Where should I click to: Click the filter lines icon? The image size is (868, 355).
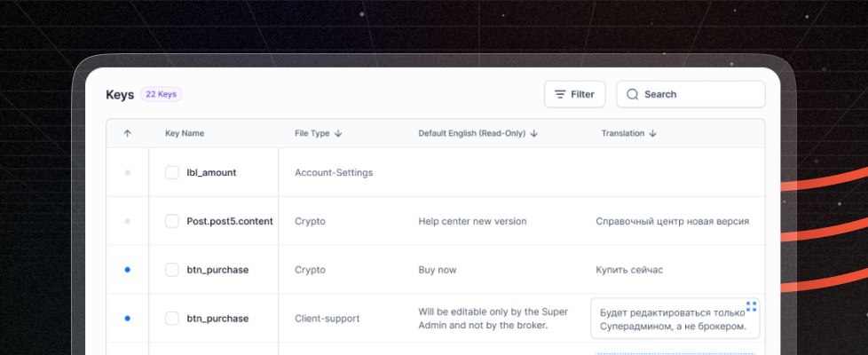[x=560, y=94]
